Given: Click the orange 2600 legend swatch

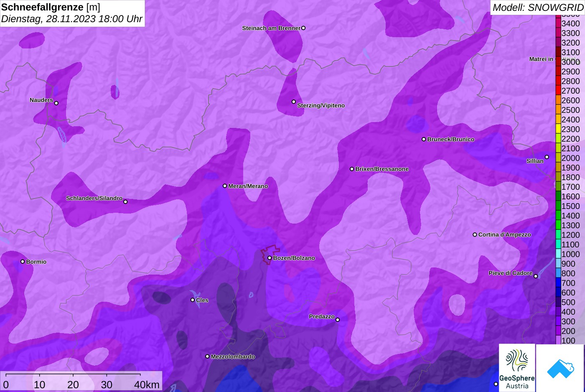Looking at the screenshot, I should click(558, 100).
